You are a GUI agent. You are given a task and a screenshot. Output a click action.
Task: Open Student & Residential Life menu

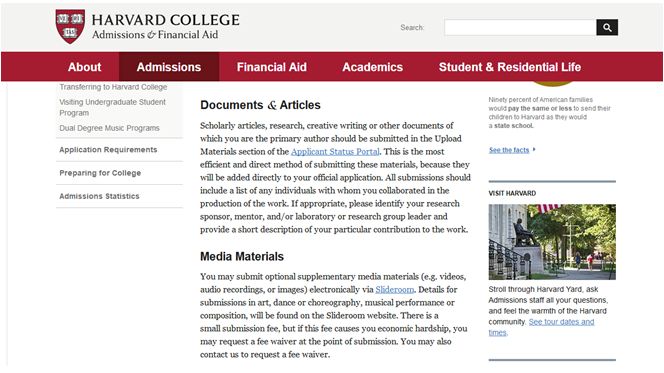click(x=510, y=67)
